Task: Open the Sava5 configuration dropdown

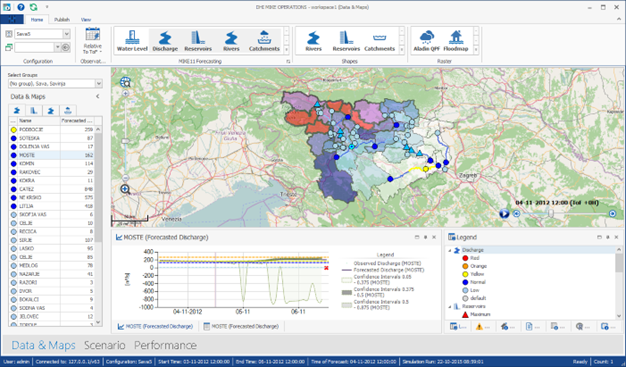Action: [x=67, y=34]
